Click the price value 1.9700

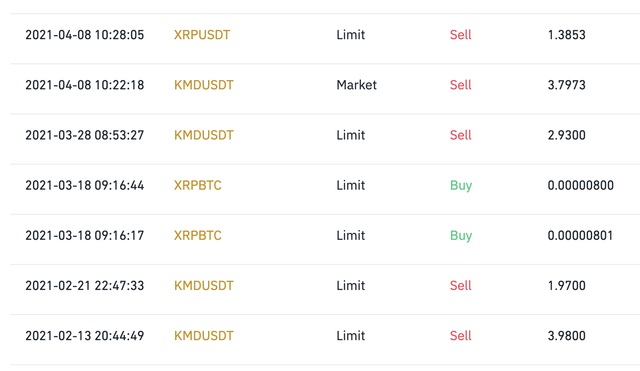click(x=567, y=286)
